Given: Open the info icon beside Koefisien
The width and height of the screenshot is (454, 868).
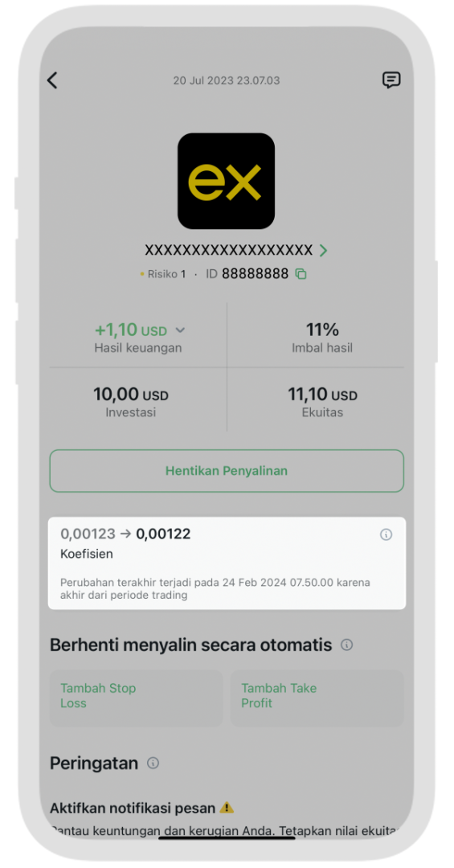Looking at the screenshot, I should pos(386,534).
